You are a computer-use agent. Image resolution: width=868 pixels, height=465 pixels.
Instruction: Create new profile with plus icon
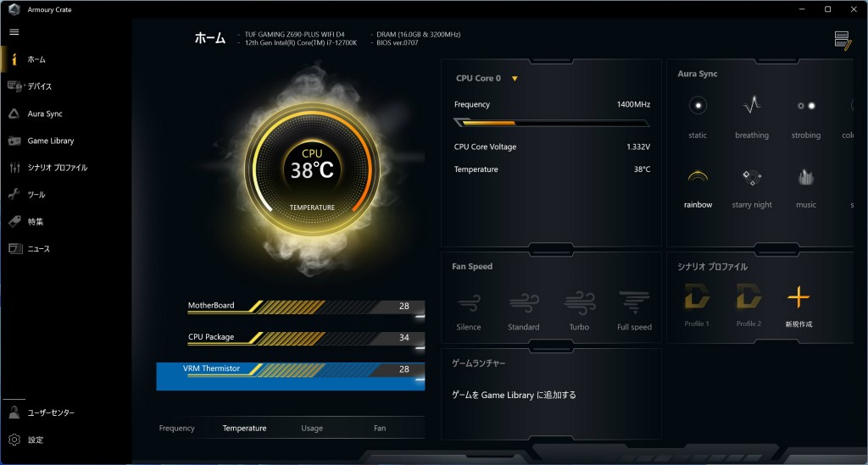pyautogui.click(x=798, y=297)
